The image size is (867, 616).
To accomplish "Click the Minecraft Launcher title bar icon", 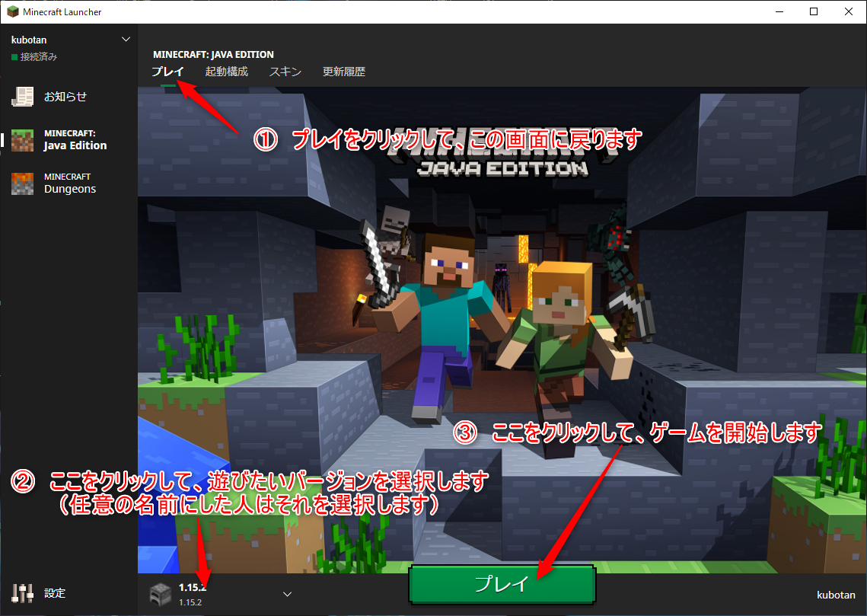I will click(13, 12).
